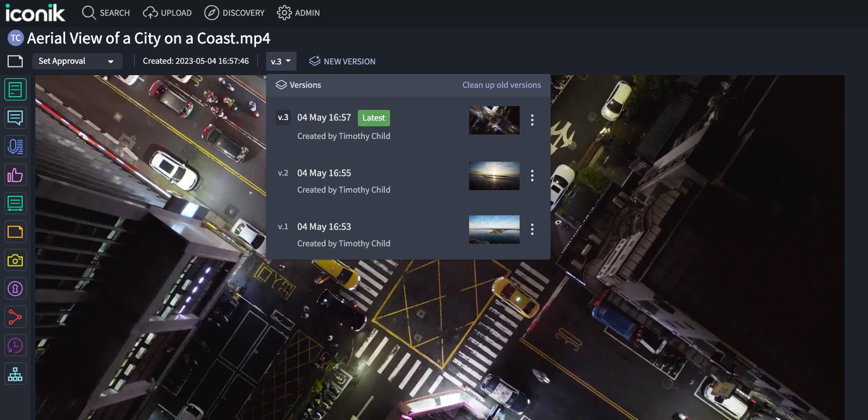Open the Relations panel at the sidebar bottom
The image size is (868, 420).
pos(15,373)
